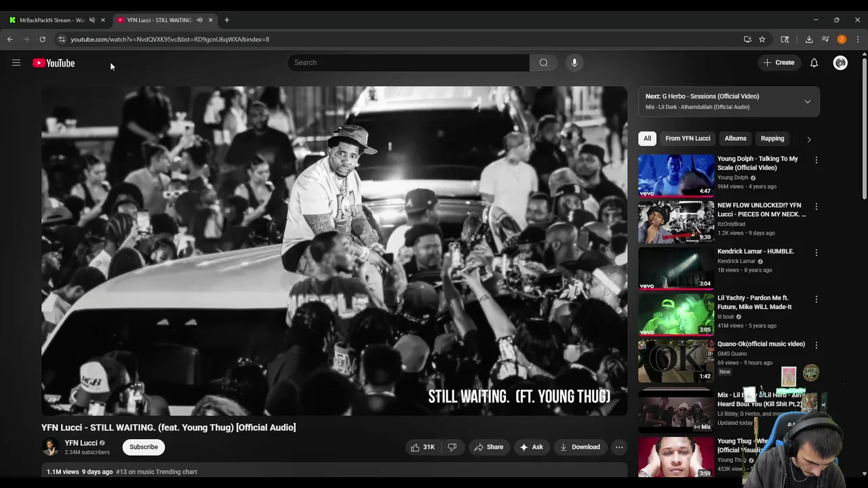Show more filter chips arrow
This screenshot has width=868, height=488.
[x=808, y=139]
